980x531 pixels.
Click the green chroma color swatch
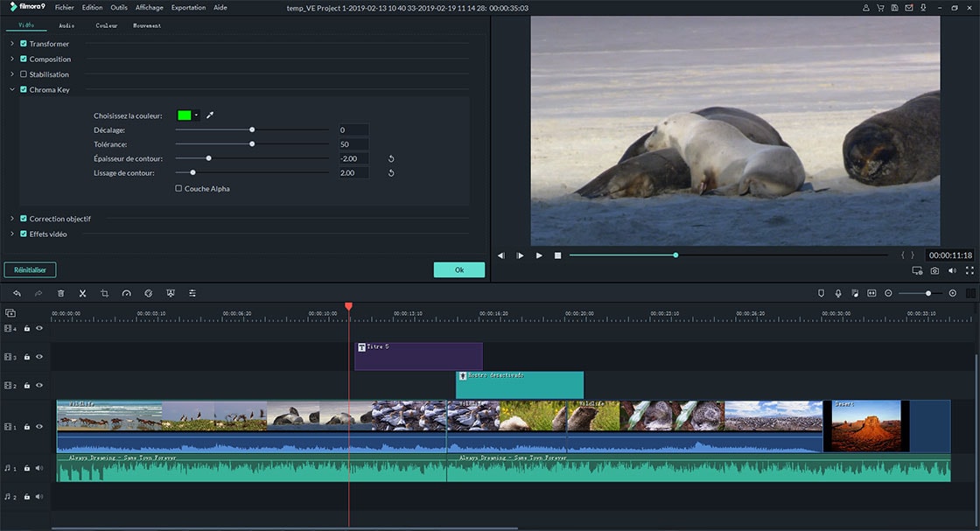185,115
